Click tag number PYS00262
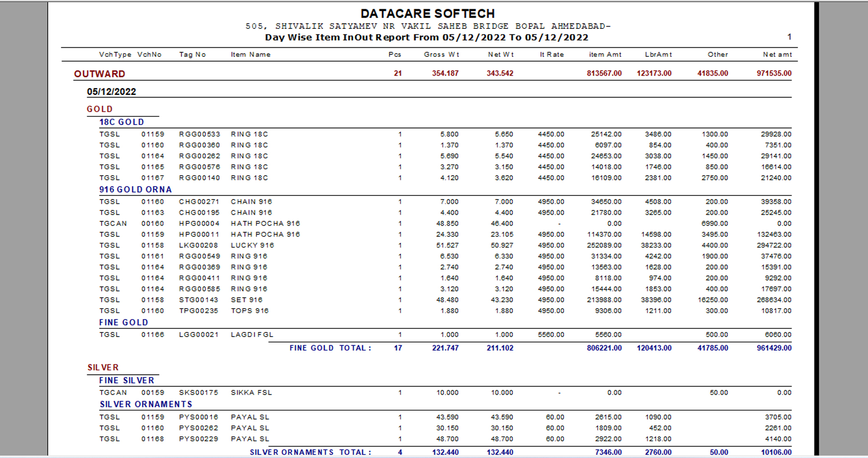Screen dimensions: 868x458 (199, 428)
